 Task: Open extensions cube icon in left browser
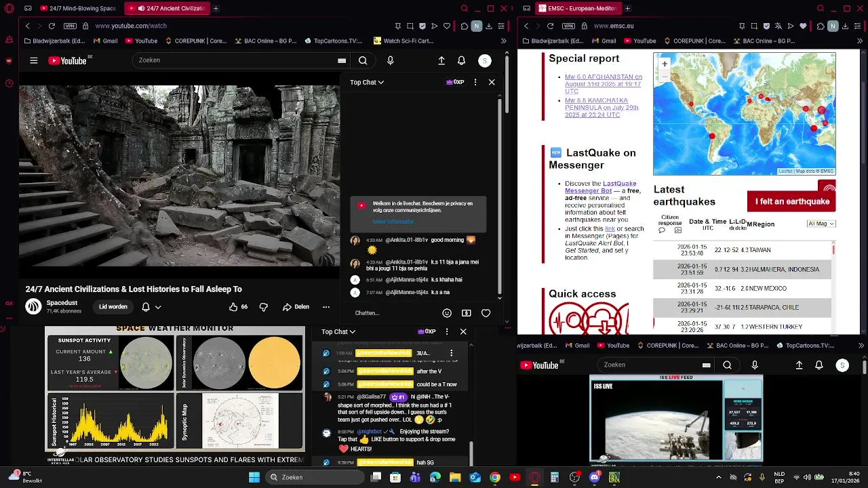[464, 26]
